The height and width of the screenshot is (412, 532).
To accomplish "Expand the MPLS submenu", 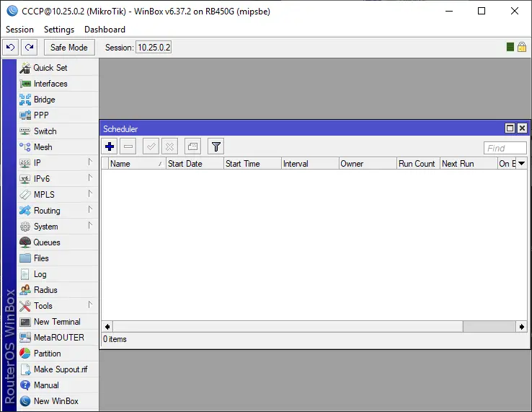I will (58, 195).
